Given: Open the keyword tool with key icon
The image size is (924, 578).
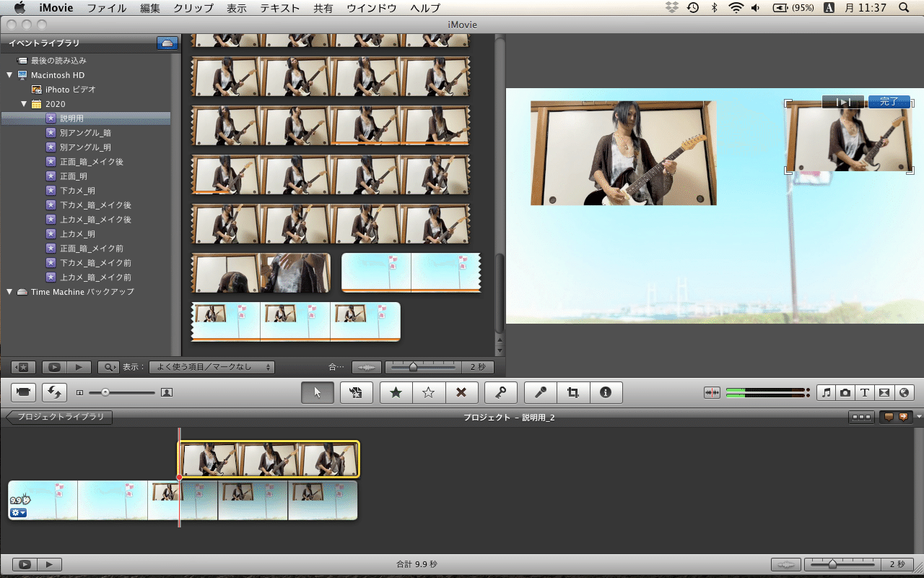Looking at the screenshot, I should 501,392.
